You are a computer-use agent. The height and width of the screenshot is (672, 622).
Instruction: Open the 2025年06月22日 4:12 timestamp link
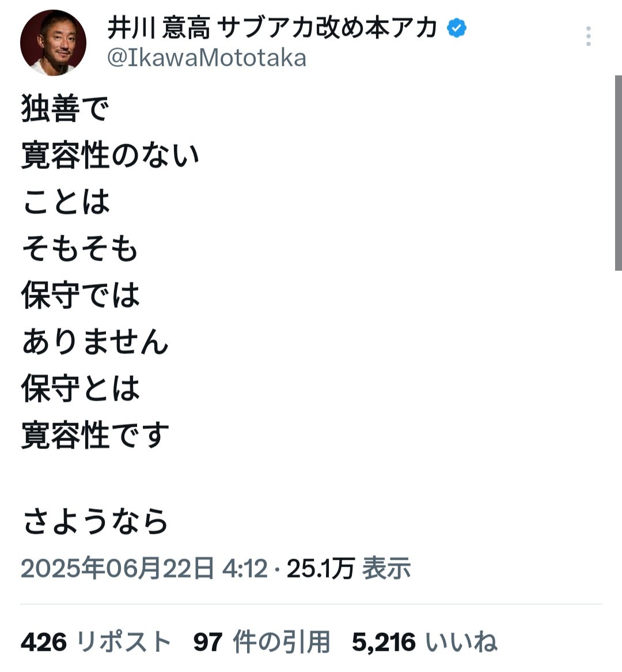144,569
